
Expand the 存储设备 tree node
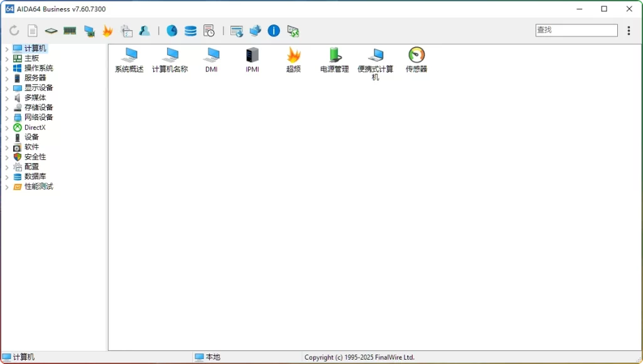point(7,107)
